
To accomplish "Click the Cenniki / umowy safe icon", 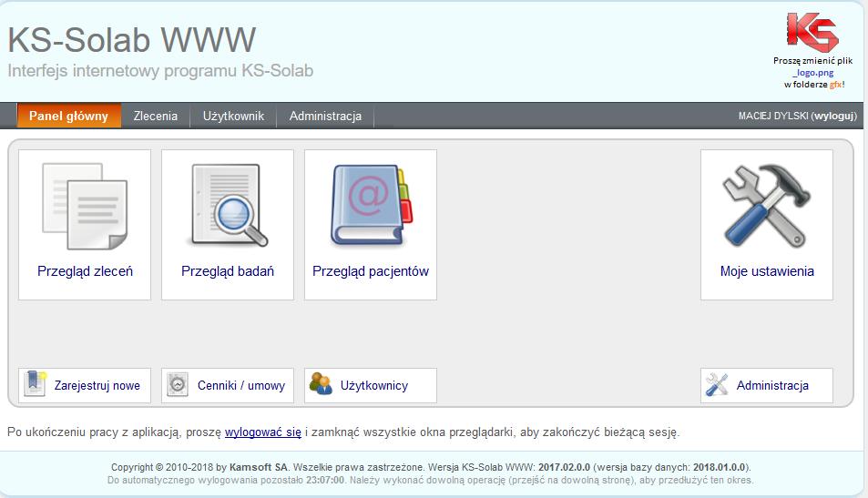I will pos(178,384).
